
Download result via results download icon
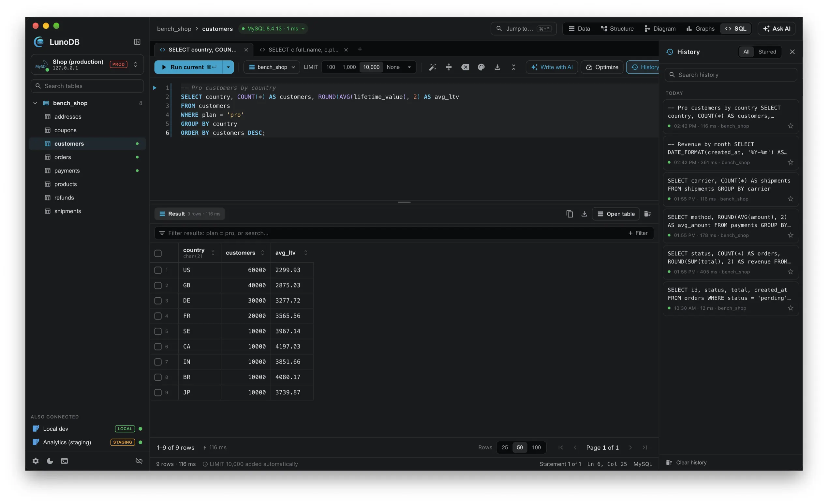pos(584,214)
